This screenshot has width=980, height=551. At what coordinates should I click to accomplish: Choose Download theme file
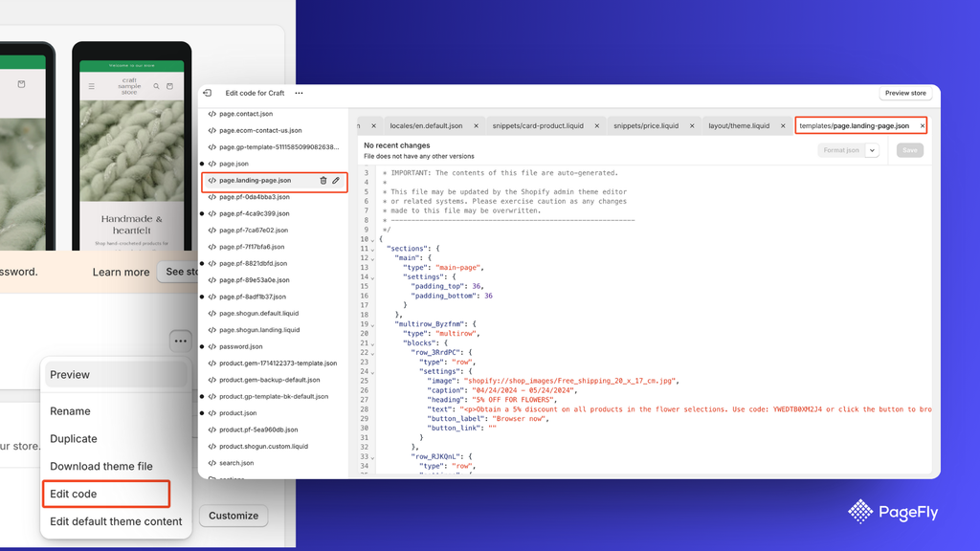tap(101, 466)
